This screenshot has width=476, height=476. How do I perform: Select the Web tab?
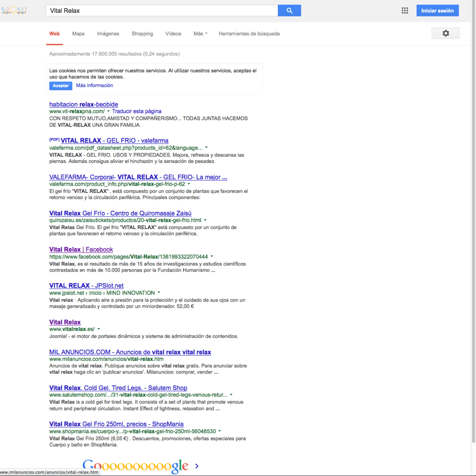tap(55, 34)
